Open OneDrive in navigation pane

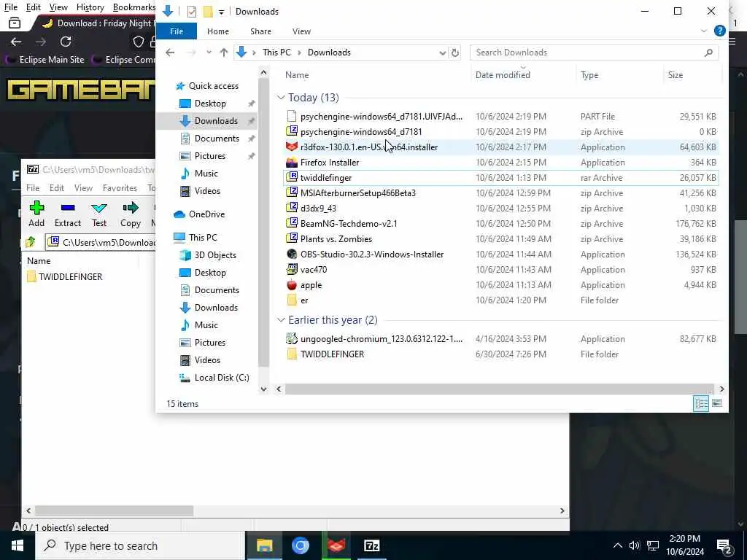[206, 214]
